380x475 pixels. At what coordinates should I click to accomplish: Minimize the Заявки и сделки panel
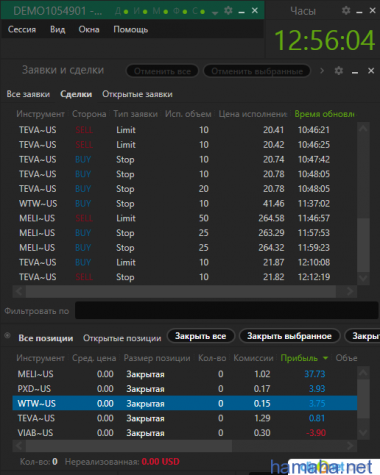tap(355, 72)
